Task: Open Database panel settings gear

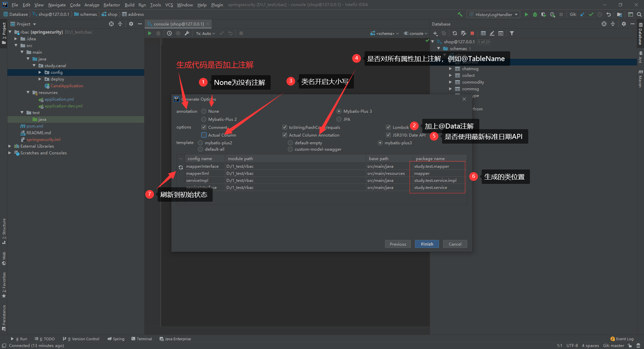Action: pos(624,24)
